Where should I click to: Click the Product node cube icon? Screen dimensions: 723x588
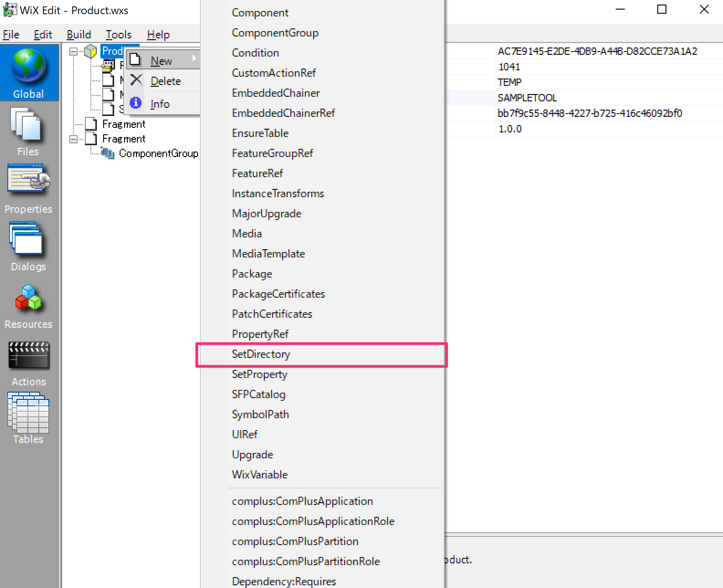coord(90,51)
